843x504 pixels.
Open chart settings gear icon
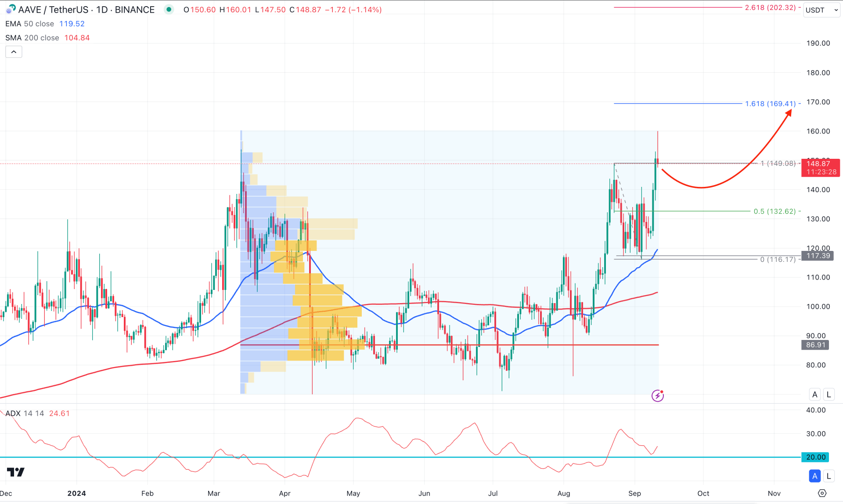822,493
